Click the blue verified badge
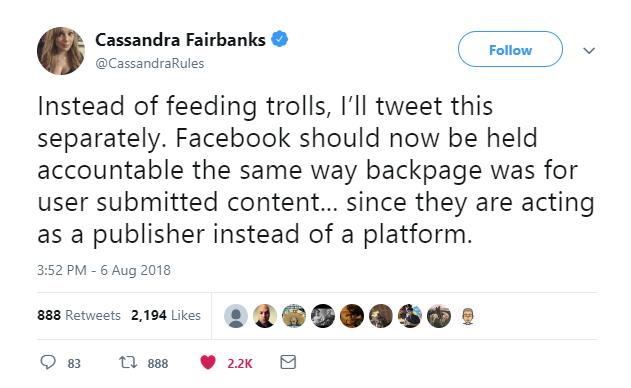This screenshot has width=631, height=388. 279,39
